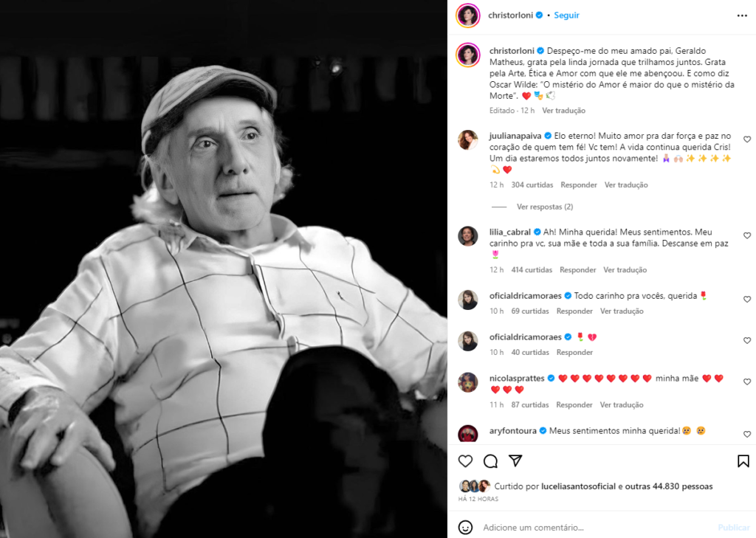Screen dimensions: 756x538
Task: Expand Ver respostas (2) replies
Action: click(545, 207)
